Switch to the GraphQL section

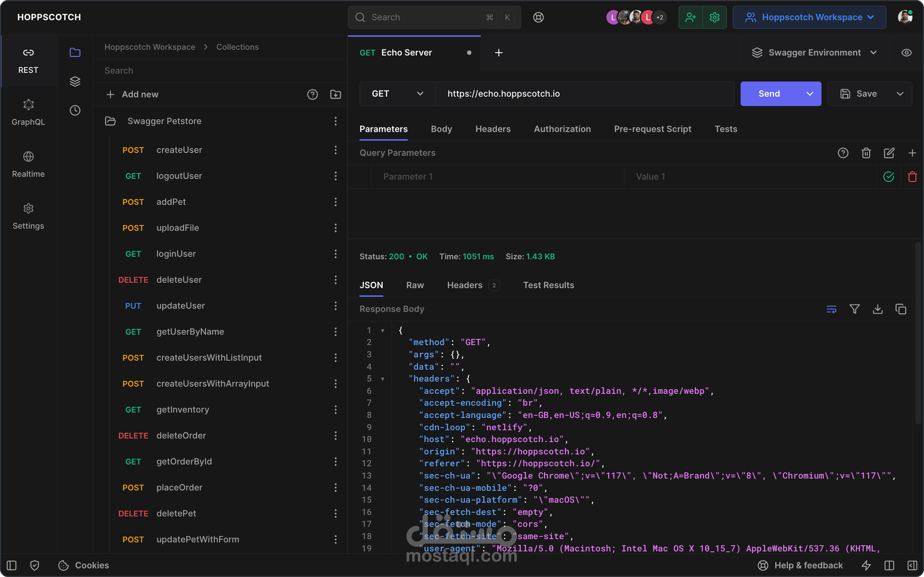tap(28, 113)
